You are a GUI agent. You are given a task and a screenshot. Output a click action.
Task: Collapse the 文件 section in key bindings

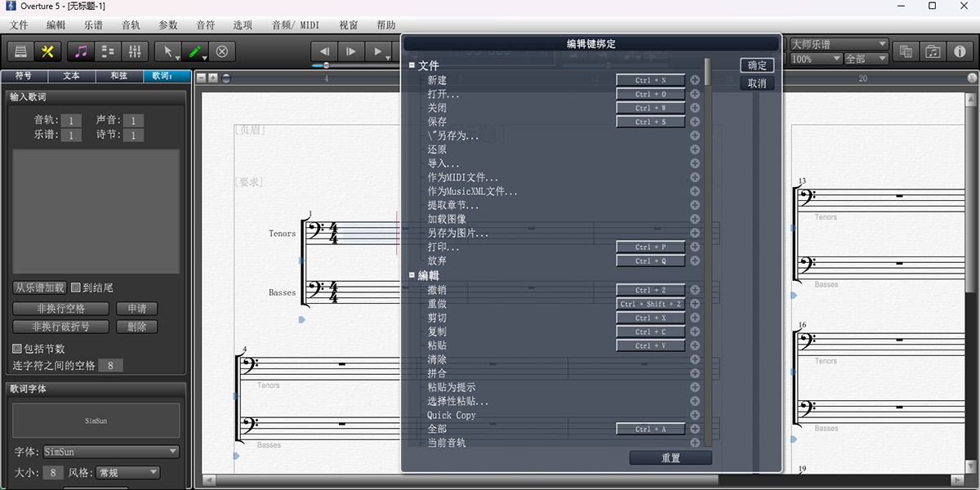click(x=412, y=65)
